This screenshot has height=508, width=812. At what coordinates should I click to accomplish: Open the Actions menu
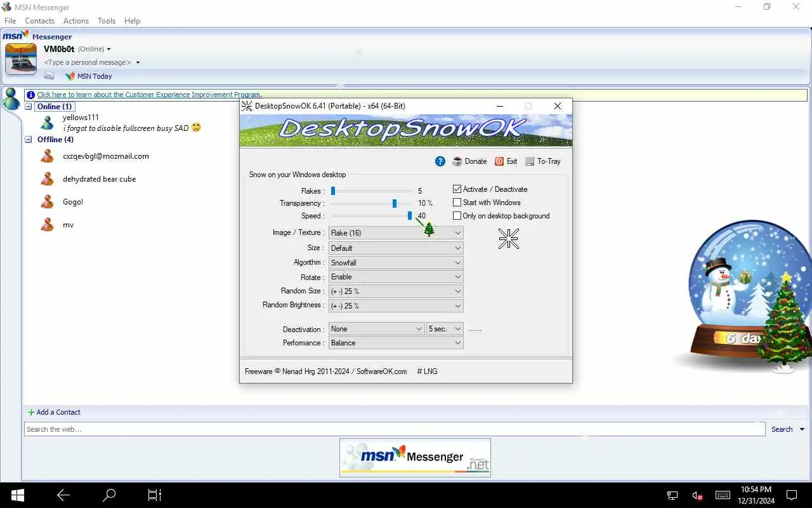tap(76, 21)
